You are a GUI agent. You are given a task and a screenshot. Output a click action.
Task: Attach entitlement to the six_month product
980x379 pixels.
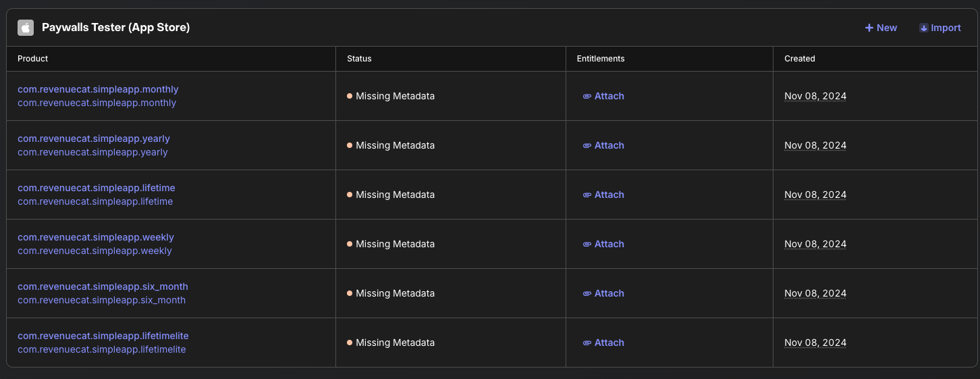pyautogui.click(x=603, y=293)
